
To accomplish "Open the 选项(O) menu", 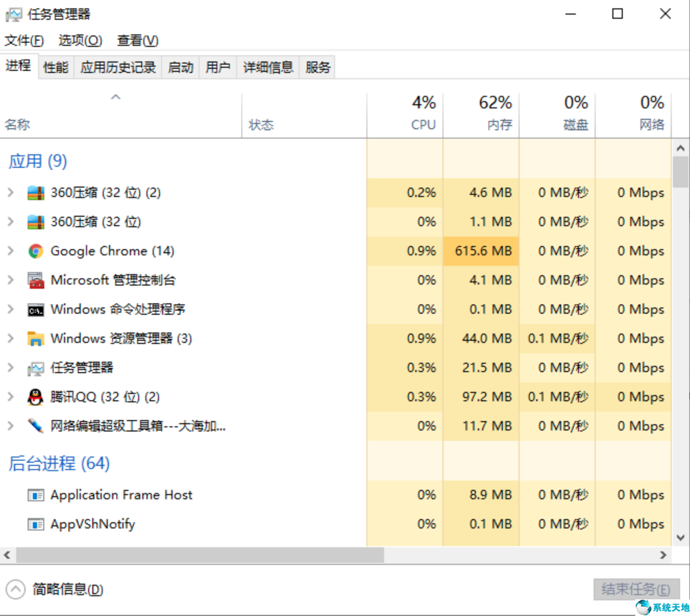I will click(80, 41).
